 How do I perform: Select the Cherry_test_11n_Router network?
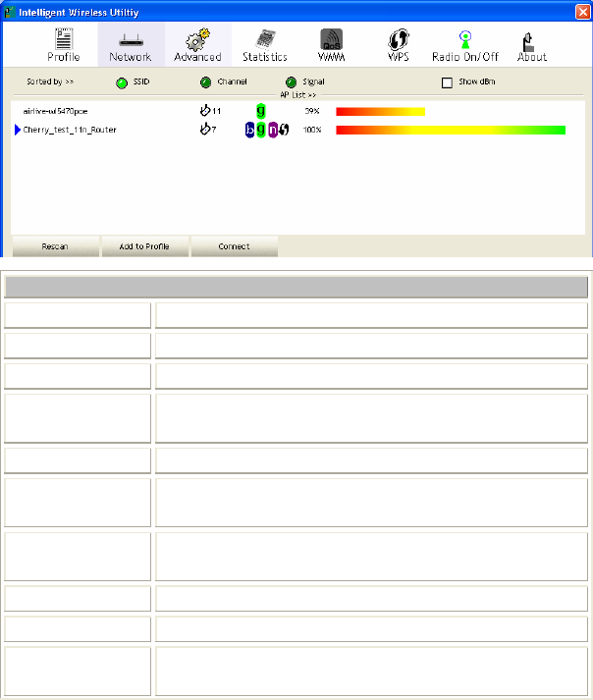[x=70, y=130]
